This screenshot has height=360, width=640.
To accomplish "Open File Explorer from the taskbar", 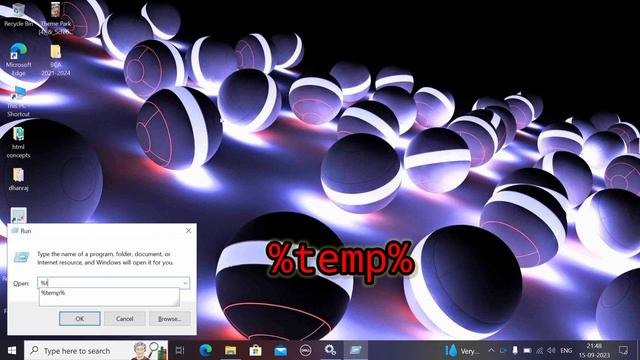I will coord(231,350).
